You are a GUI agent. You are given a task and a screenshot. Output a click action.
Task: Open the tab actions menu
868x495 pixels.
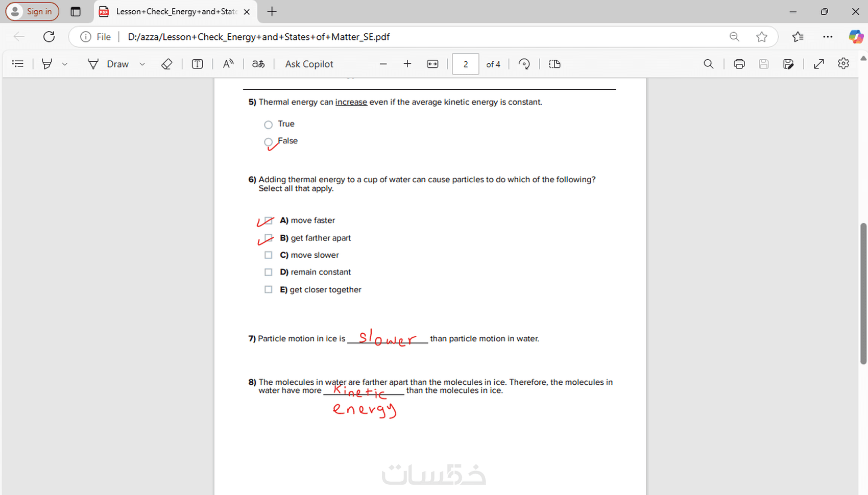click(76, 11)
